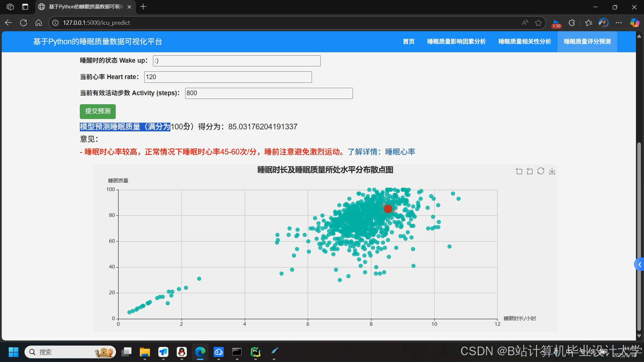Open 睡眠质量相关性分析 navigation item
Screen dimensions: 644x362
[525, 42]
